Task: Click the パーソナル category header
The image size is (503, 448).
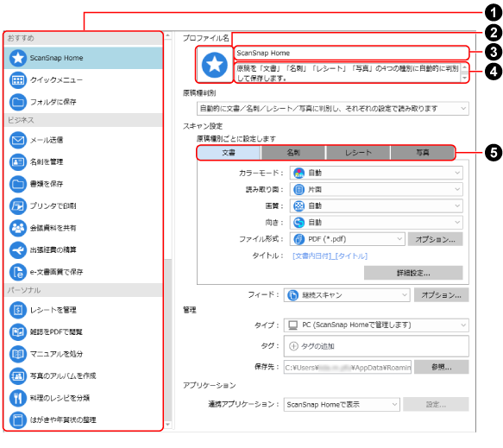Action: click(x=84, y=290)
